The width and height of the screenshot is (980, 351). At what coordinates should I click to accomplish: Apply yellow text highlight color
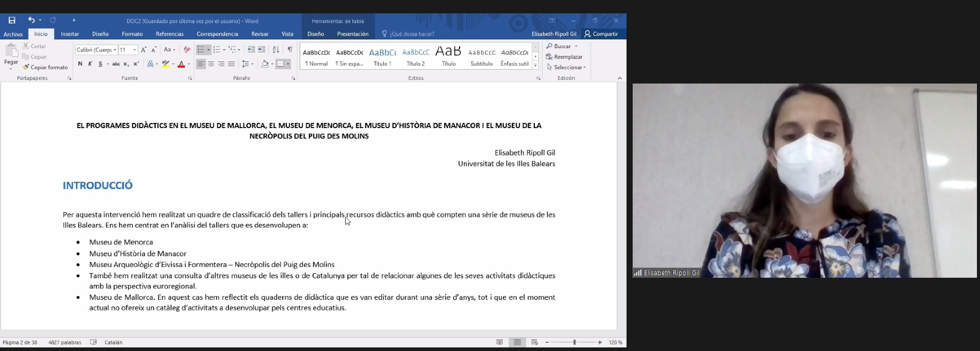[166, 64]
